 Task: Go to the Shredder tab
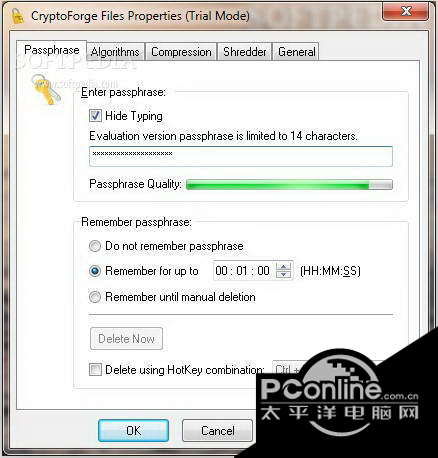pyautogui.click(x=245, y=52)
